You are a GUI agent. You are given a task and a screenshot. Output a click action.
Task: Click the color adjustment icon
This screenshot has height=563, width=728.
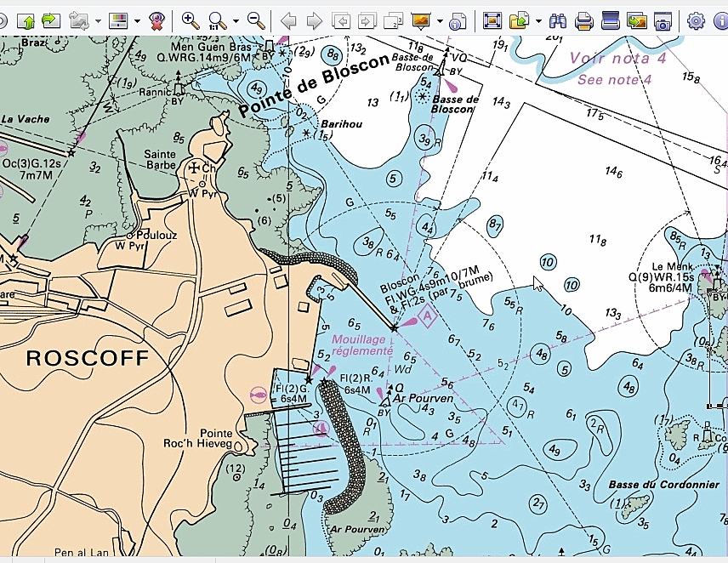point(118,21)
